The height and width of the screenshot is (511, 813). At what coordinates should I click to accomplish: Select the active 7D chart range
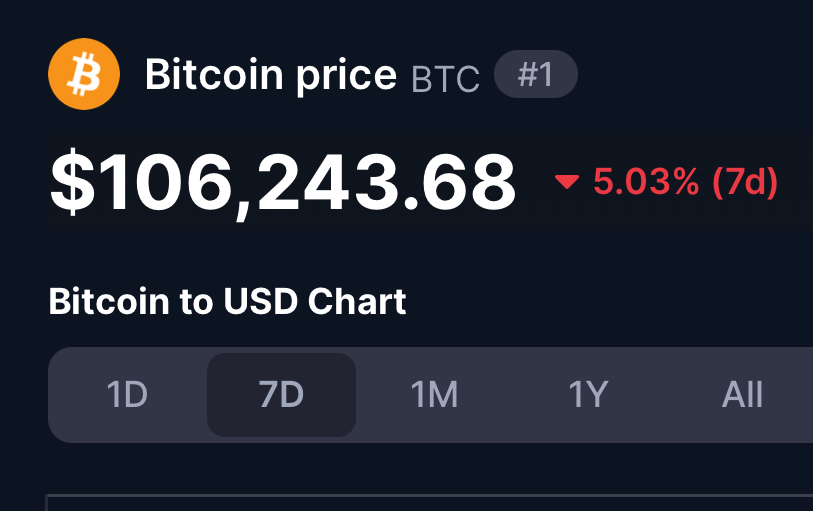(x=282, y=395)
